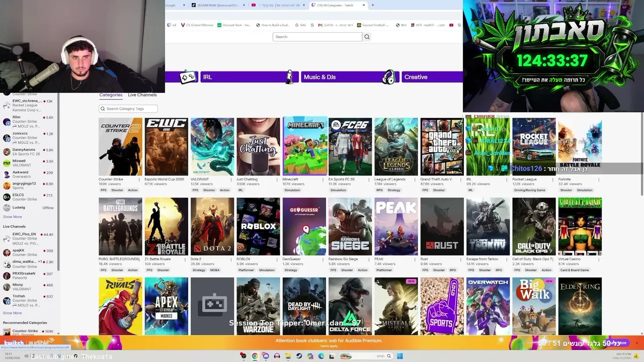Open options menu for VALORANT category
644x362 pixels.
click(231, 179)
